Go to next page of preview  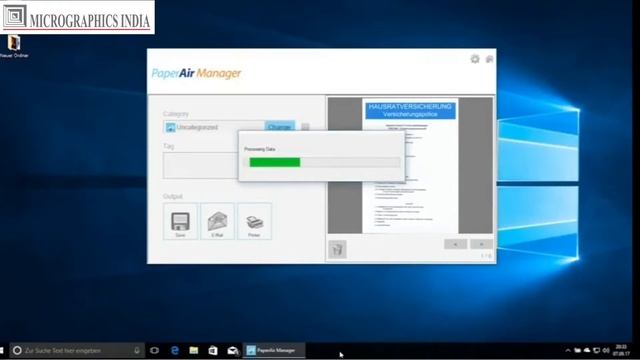[x=481, y=244]
